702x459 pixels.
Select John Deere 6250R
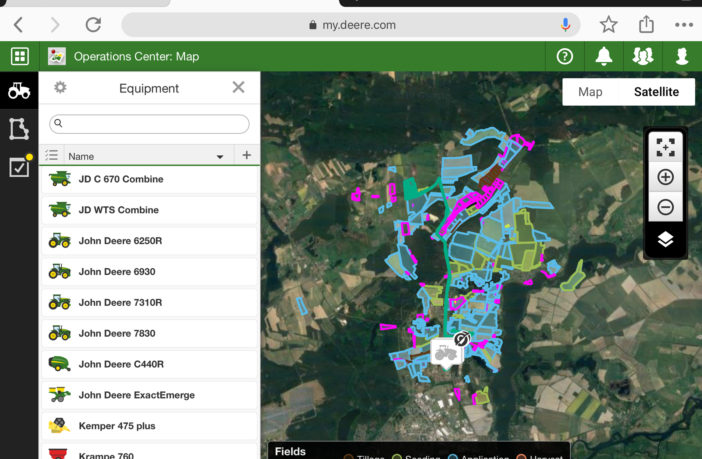click(150, 240)
